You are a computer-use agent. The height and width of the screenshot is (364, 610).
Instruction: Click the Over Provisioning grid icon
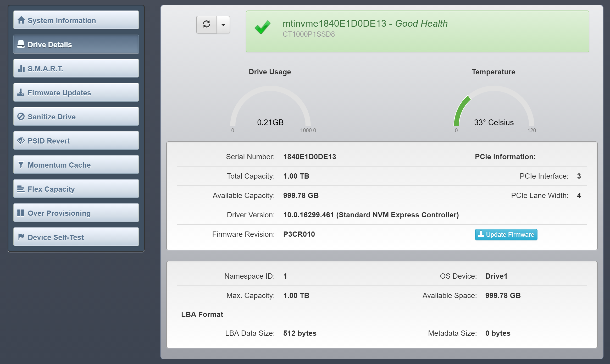point(21,213)
